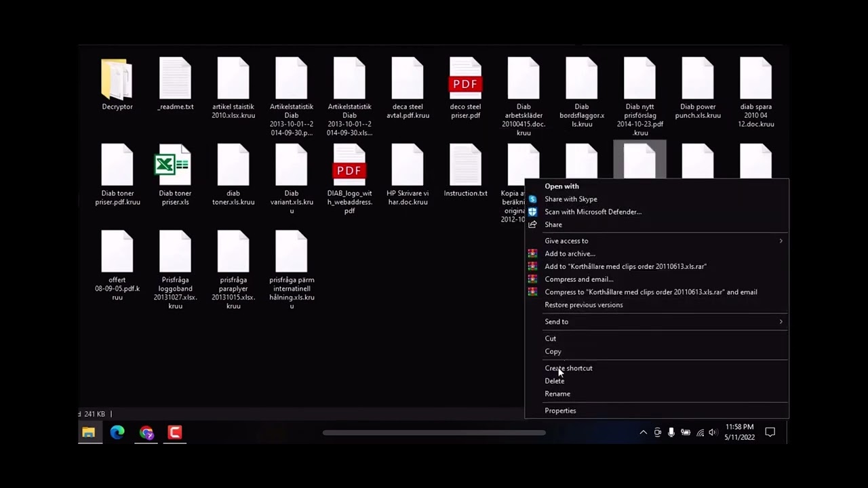868x488 pixels.
Task: Choose Create shortcut
Action: click(656, 369)
